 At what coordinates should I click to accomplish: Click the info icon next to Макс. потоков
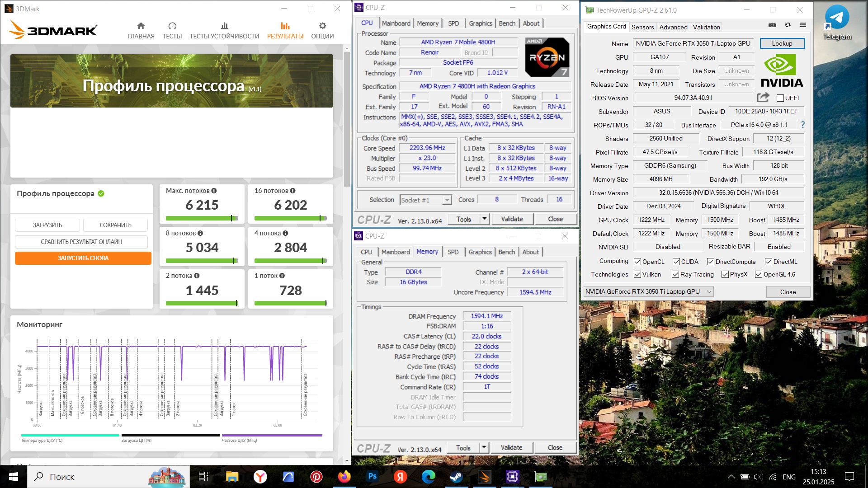point(214,191)
